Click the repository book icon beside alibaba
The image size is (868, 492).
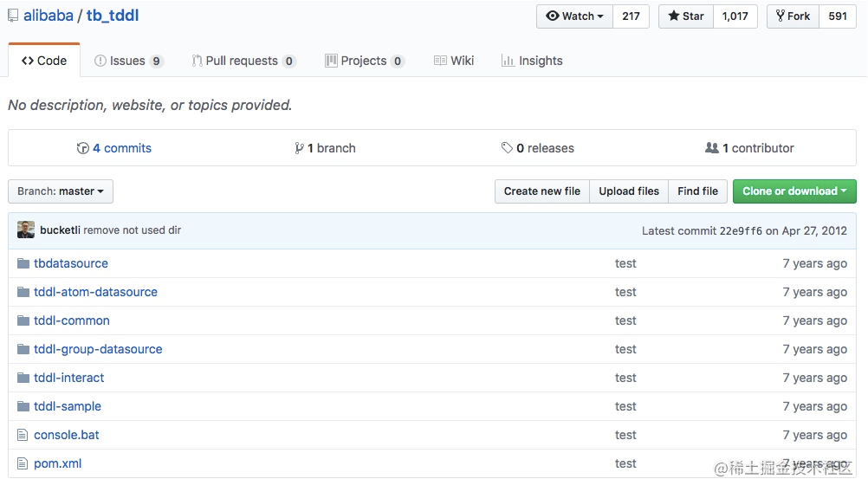(x=13, y=16)
